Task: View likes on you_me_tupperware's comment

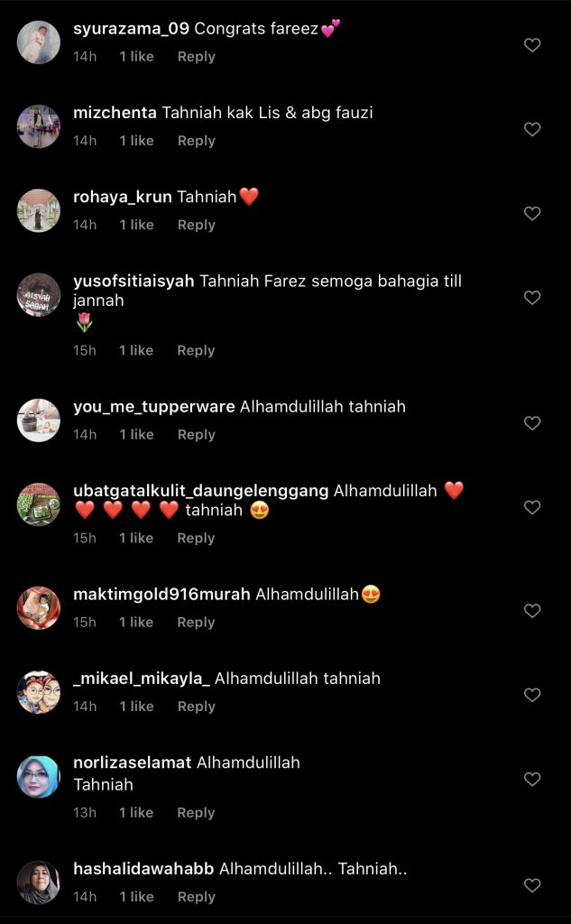Action: coord(136,435)
